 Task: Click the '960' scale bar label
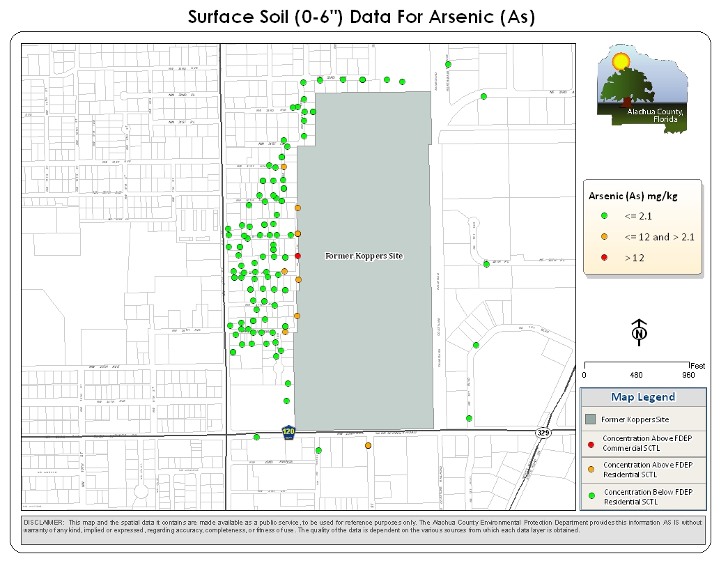[x=688, y=375]
